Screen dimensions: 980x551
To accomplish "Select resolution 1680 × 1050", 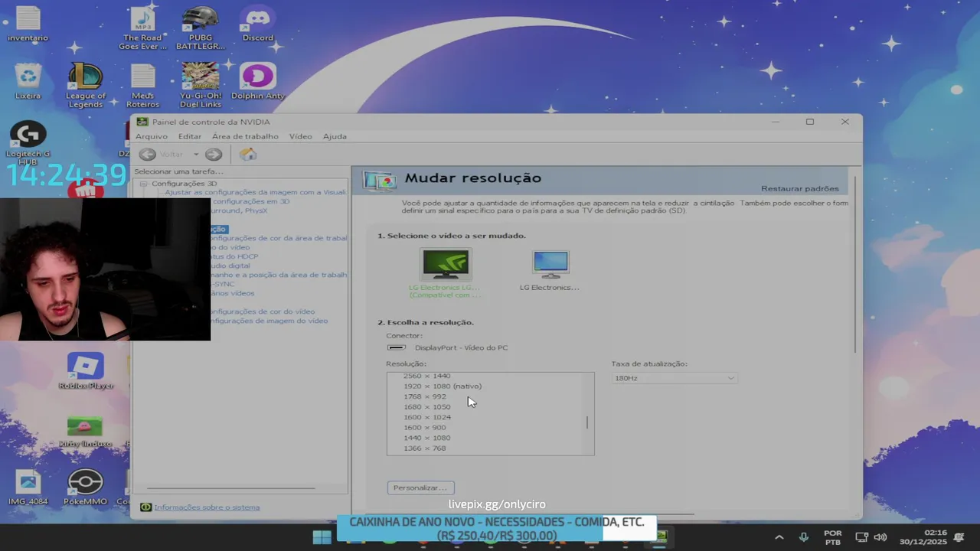I will pyautogui.click(x=426, y=406).
